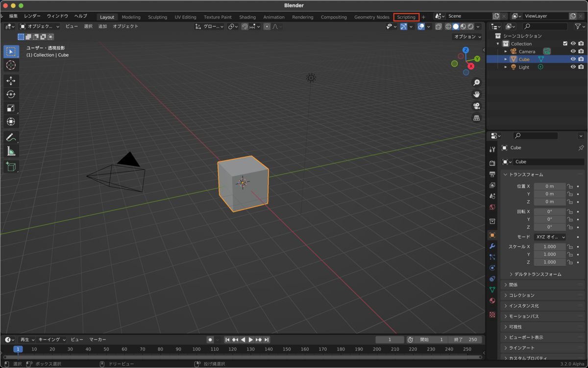Select the Rotate tool
588x368 pixels.
(x=11, y=95)
